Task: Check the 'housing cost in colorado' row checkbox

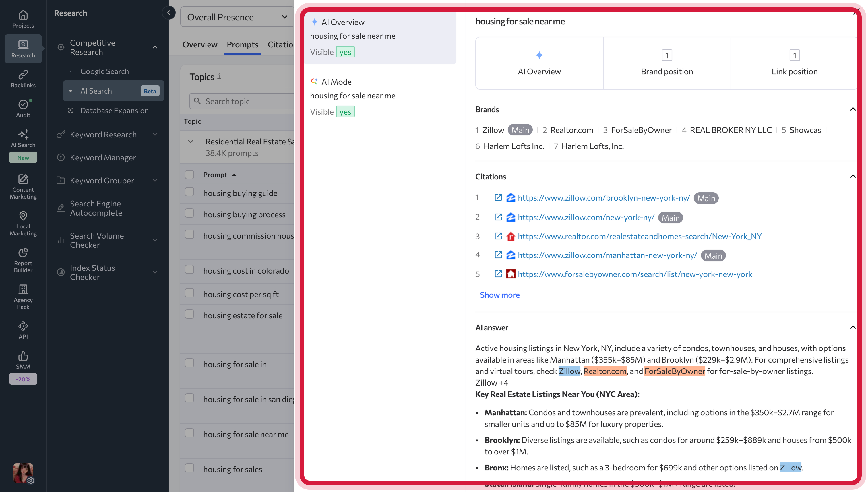Action: (189, 269)
